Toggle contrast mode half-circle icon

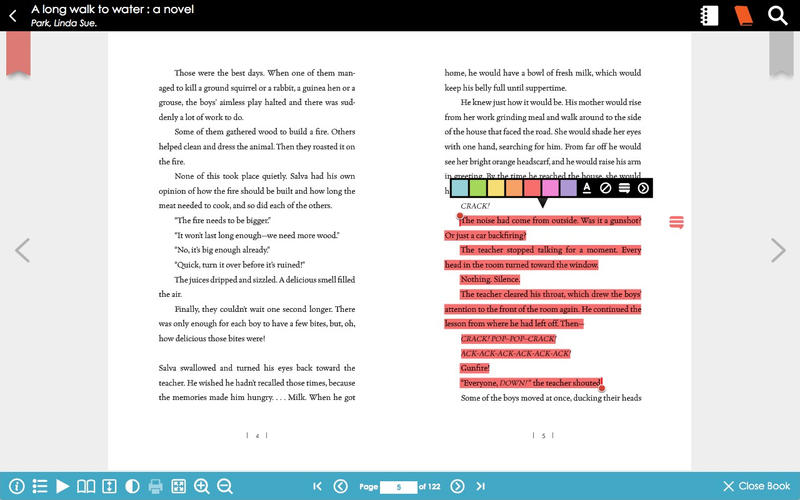(132, 486)
